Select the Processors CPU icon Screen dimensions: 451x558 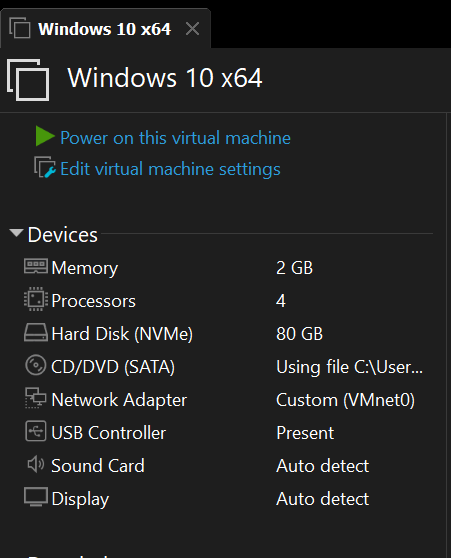click(36, 299)
